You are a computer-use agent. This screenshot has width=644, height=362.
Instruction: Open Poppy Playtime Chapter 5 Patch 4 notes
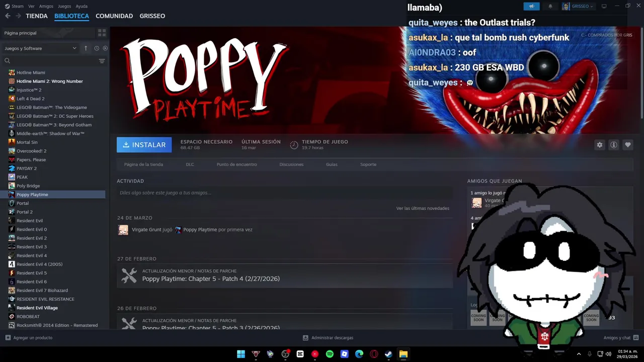[211, 279]
